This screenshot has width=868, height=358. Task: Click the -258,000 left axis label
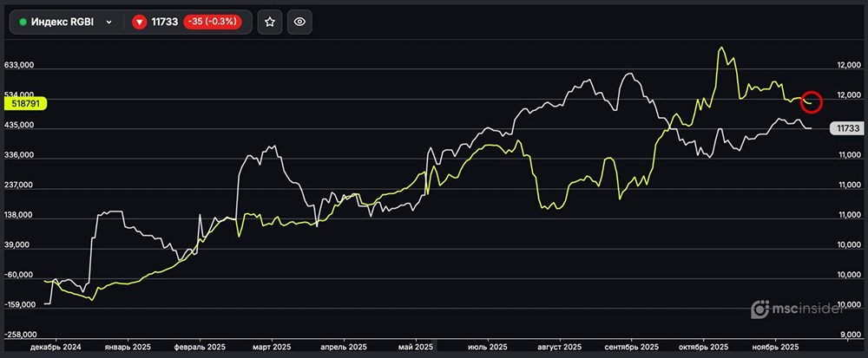coord(23,335)
